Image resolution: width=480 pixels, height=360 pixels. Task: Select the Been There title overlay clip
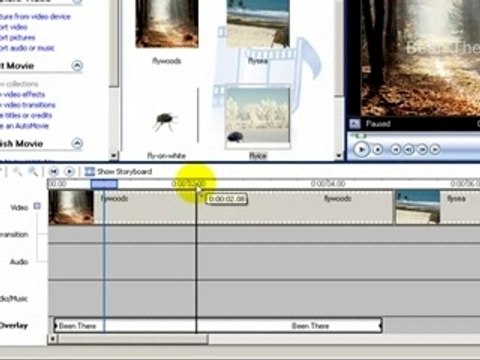point(218,326)
